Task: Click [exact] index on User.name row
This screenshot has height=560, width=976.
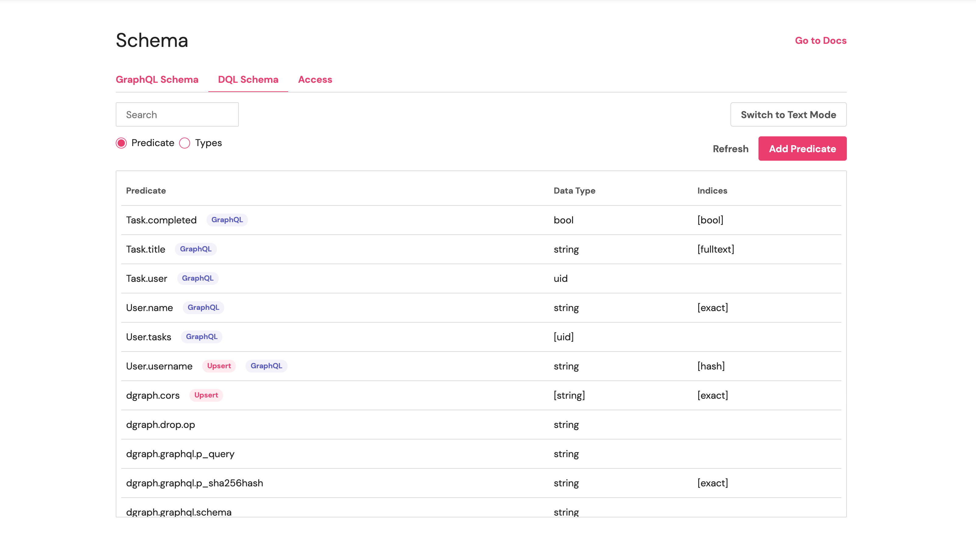Action: [x=713, y=308]
